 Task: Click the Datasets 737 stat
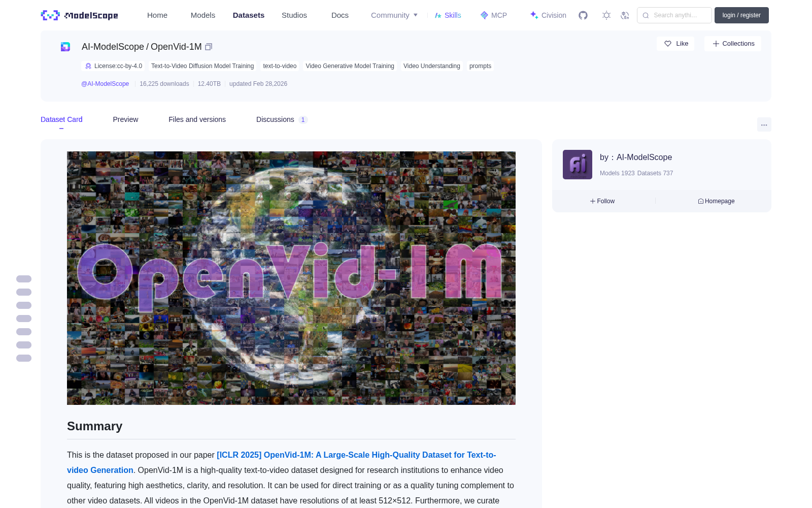(655, 173)
